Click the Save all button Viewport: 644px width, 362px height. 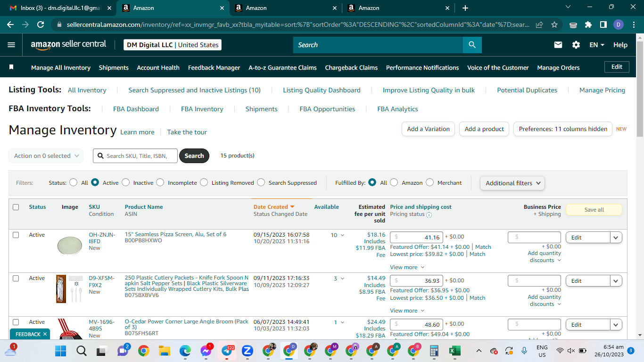point(594,210)
